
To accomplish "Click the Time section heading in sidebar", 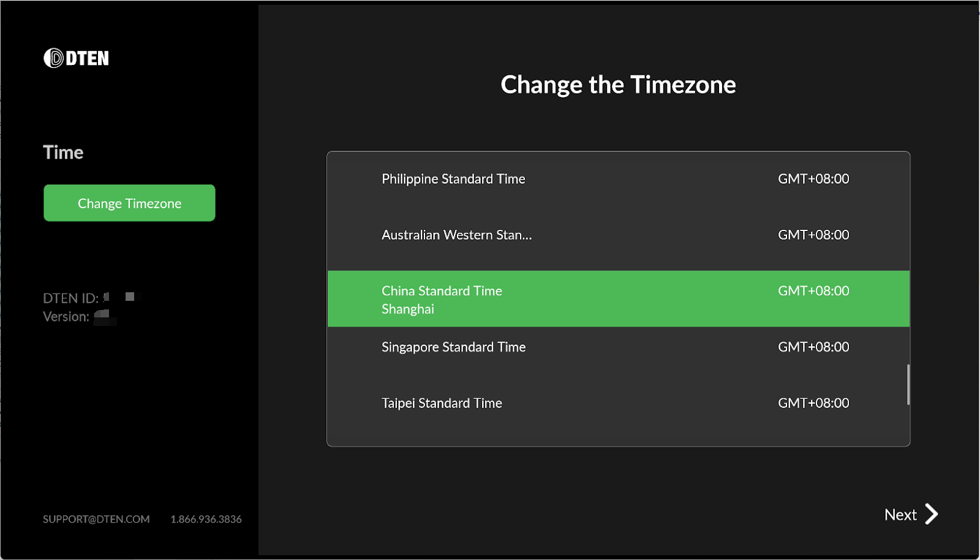I will tap(63, 152).
